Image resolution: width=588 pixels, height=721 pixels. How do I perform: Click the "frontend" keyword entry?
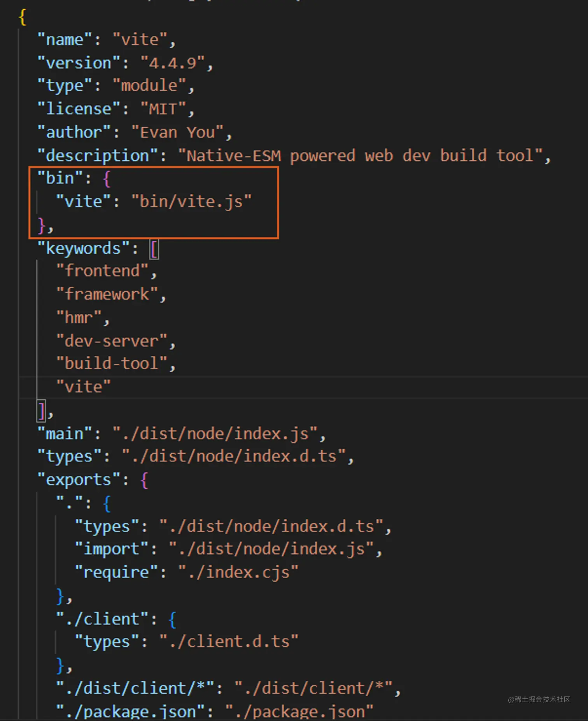102,271
